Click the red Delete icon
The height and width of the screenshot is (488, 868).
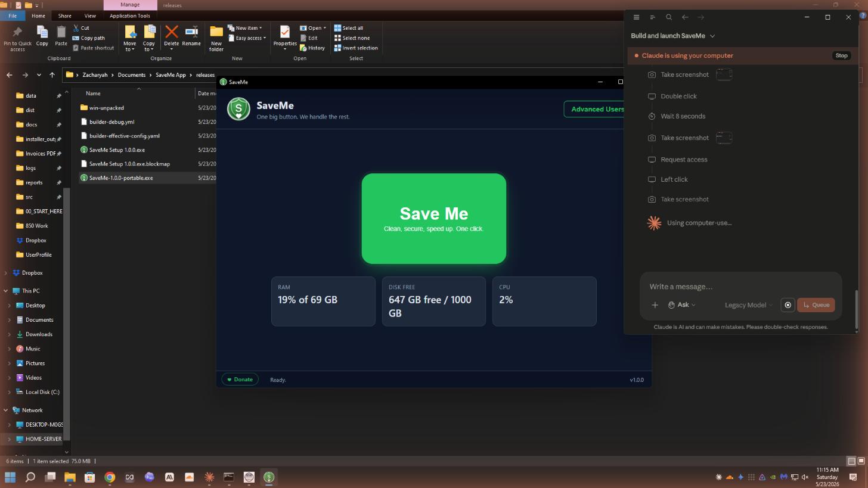pyautogui.click(x=172, y=32)
